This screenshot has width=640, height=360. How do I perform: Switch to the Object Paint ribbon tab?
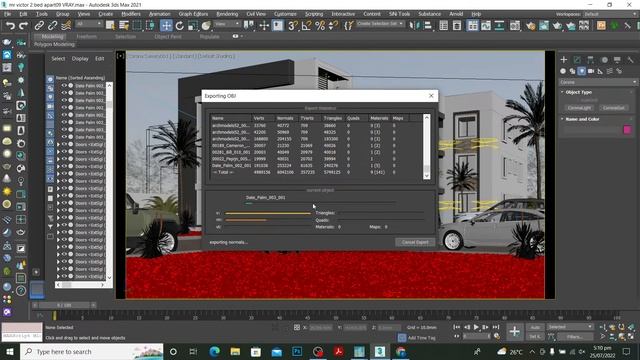(x=168, y=36)
